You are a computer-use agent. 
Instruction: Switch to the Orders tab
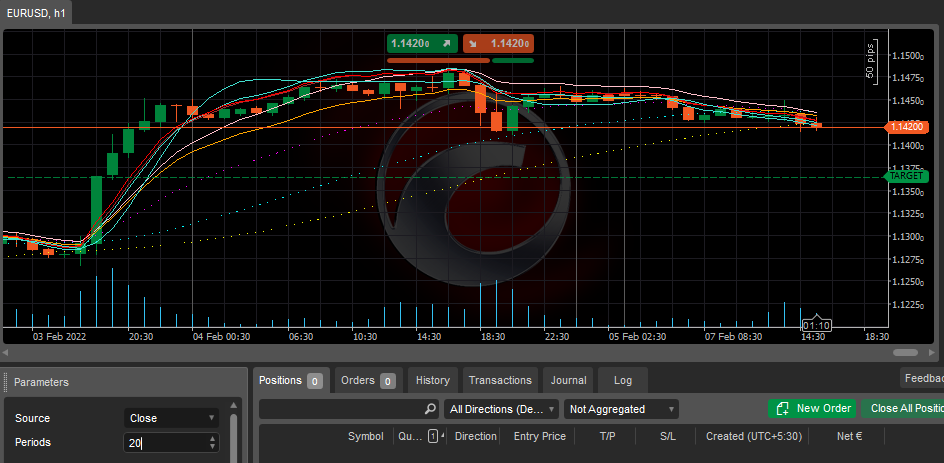[x=368, y=381]
